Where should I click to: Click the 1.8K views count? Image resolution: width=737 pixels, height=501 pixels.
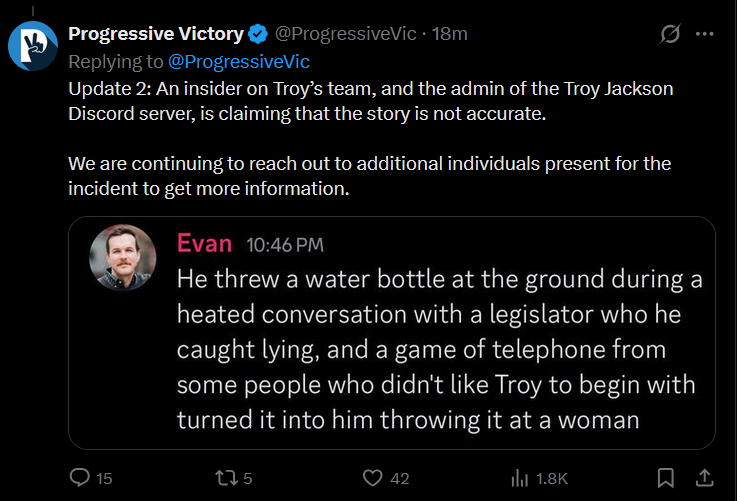coord(552,478)
